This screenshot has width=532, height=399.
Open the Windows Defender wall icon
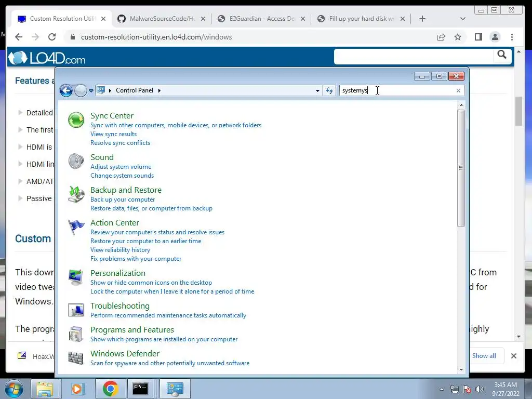[x=76, y=358]
